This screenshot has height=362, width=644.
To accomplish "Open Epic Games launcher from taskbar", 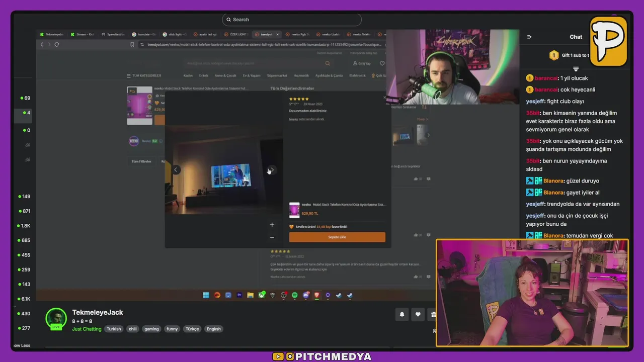I will [273, 295].
